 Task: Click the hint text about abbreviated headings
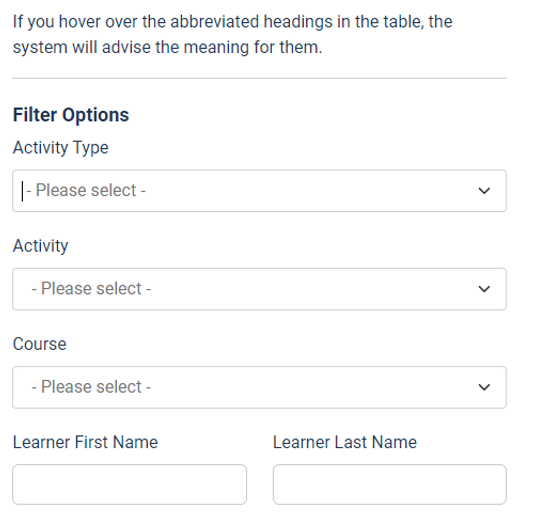(233, 34)
